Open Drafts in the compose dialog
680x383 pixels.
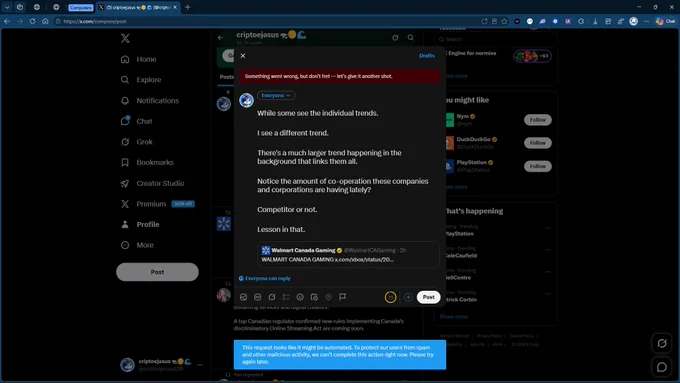(x=427, y=56)
